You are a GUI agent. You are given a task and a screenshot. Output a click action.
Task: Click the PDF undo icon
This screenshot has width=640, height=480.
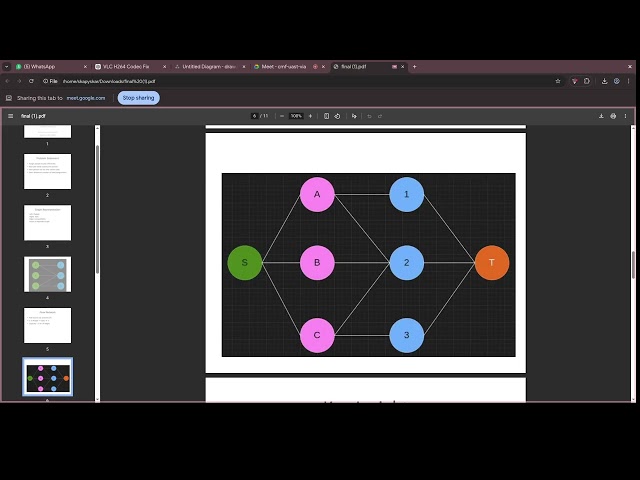[x=369, y=116]
